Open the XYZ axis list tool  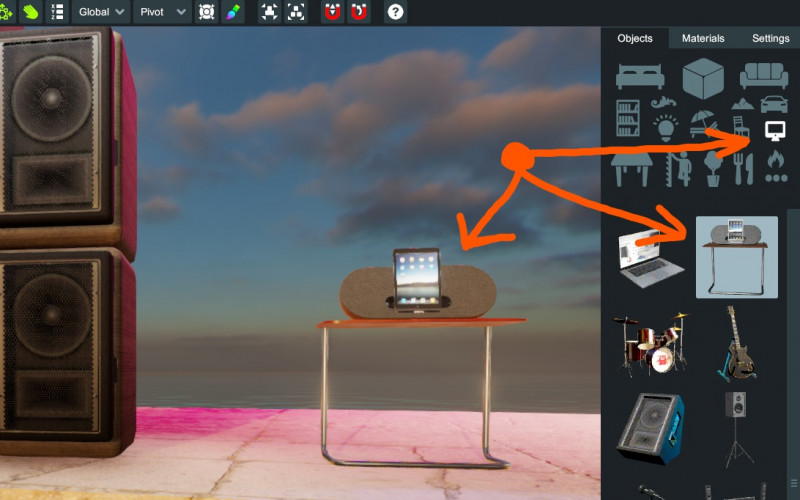tap(57, 12)
